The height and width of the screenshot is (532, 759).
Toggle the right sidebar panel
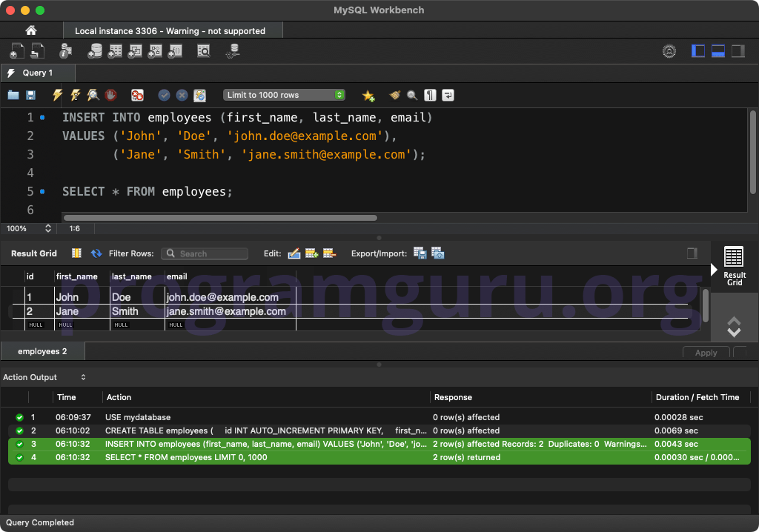(x=738, y=51)
